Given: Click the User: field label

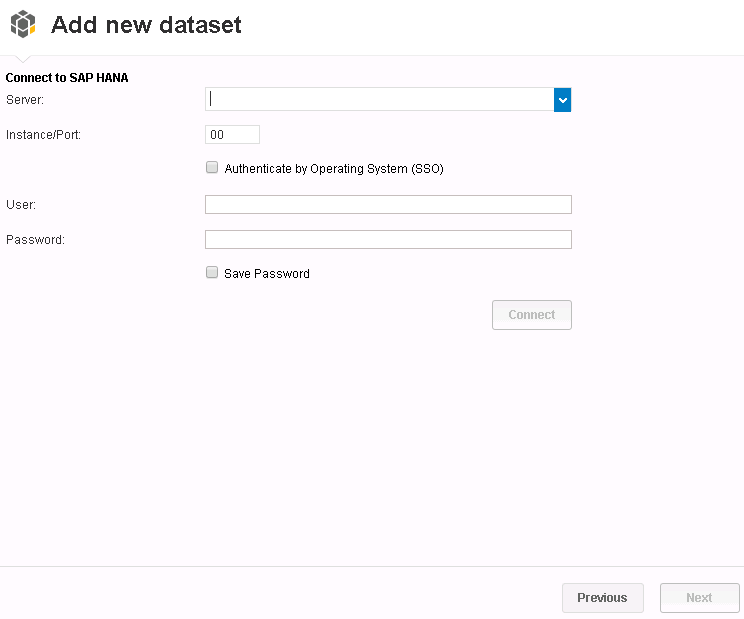Looking at the screenshot, I should tap(21, 204).
